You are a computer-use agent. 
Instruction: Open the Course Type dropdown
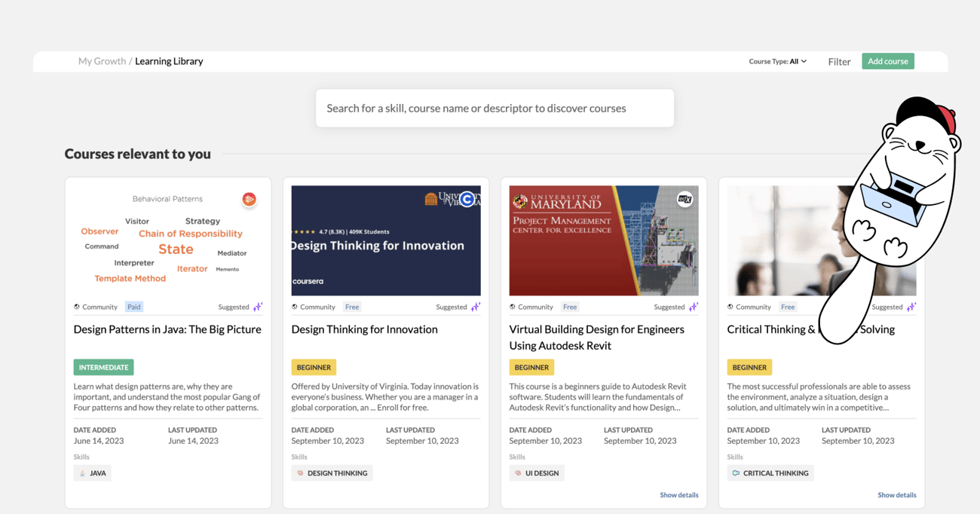(x=778, y=62)
